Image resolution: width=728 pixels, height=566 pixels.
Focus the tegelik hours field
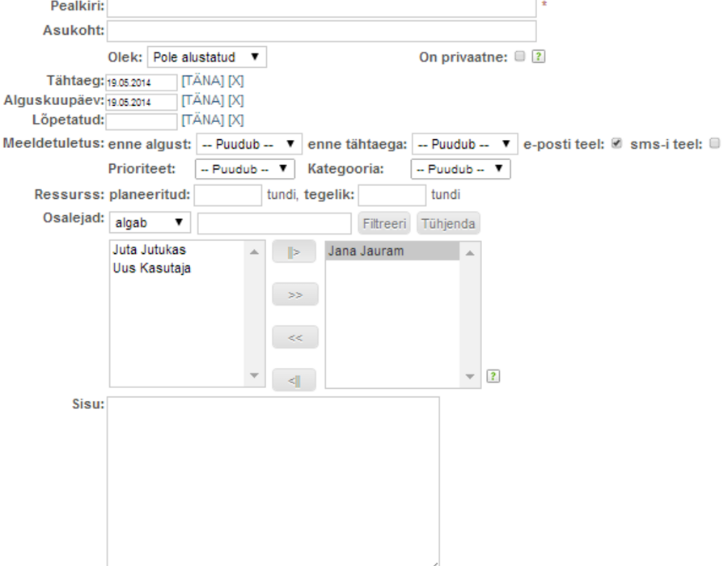(392, 196)
